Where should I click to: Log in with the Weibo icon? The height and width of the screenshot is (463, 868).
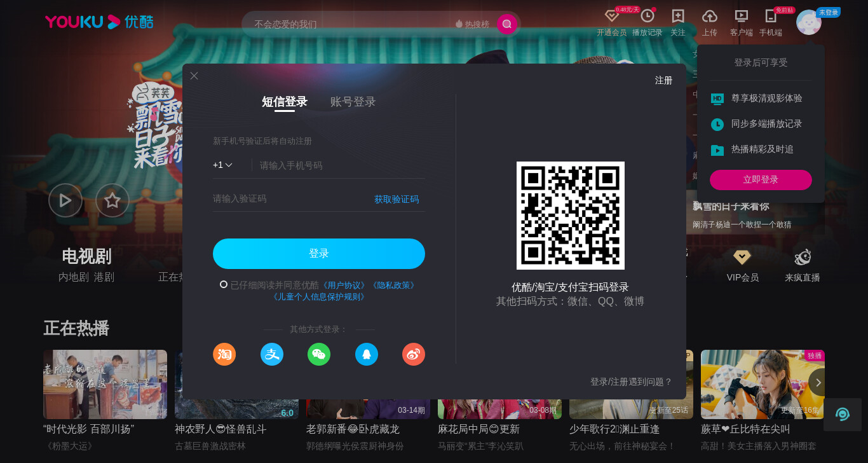(x=414, y=354)
